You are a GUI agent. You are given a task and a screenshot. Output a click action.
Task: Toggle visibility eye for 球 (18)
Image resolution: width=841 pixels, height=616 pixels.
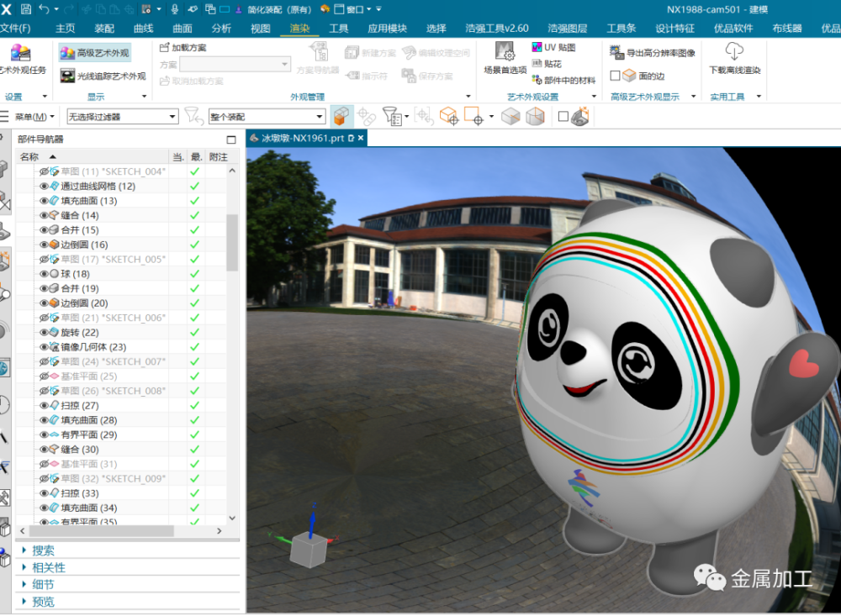click(44, 273)
